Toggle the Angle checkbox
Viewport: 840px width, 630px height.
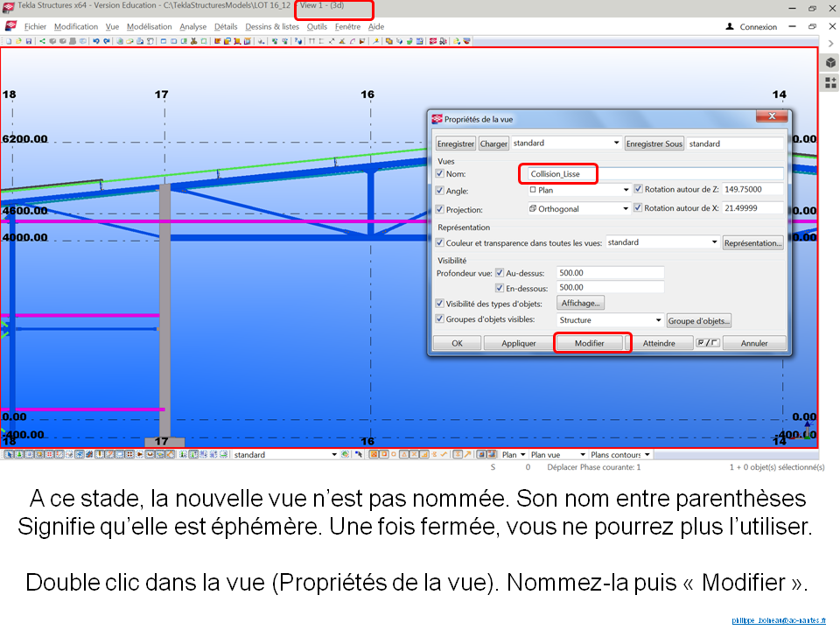pos(440,191)
